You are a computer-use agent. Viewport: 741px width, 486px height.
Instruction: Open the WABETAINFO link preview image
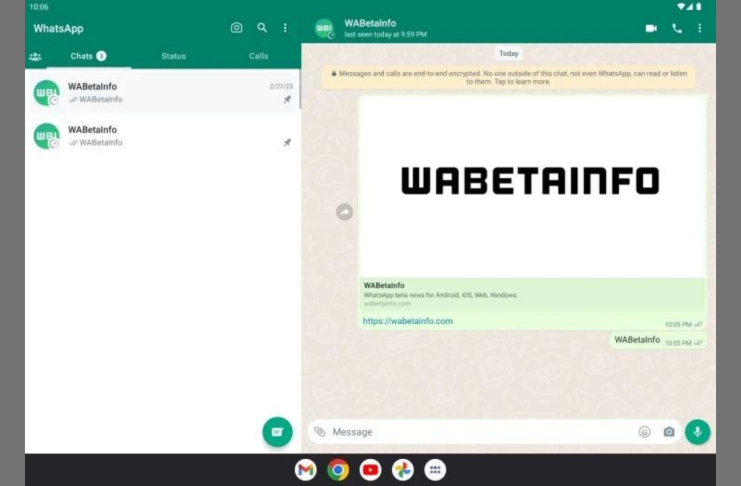click(532, 186)
